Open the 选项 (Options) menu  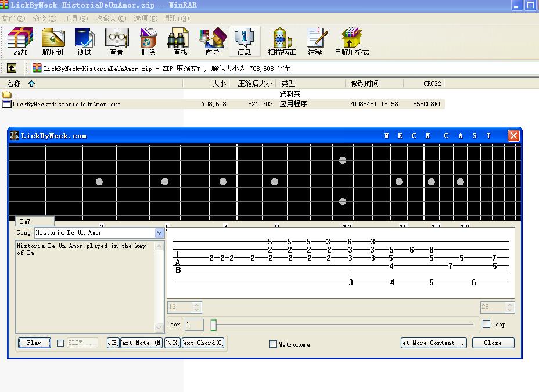pos(145,18)
